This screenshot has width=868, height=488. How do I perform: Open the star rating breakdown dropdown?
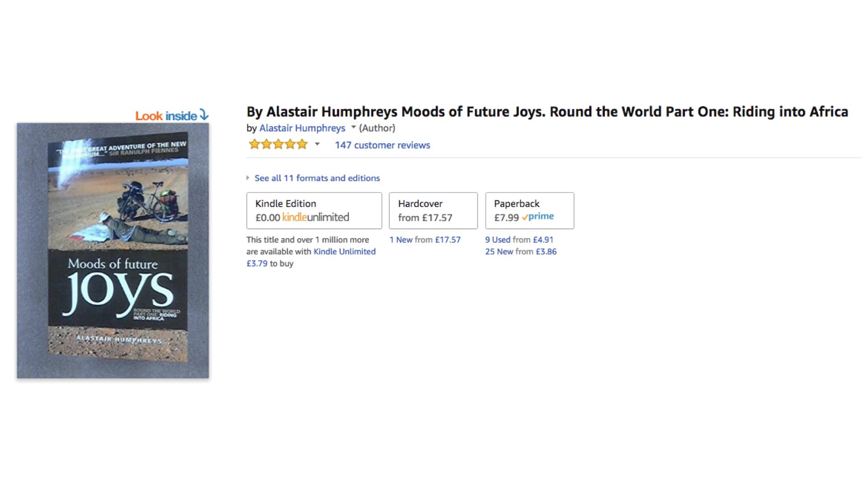[x=317, y=145]
